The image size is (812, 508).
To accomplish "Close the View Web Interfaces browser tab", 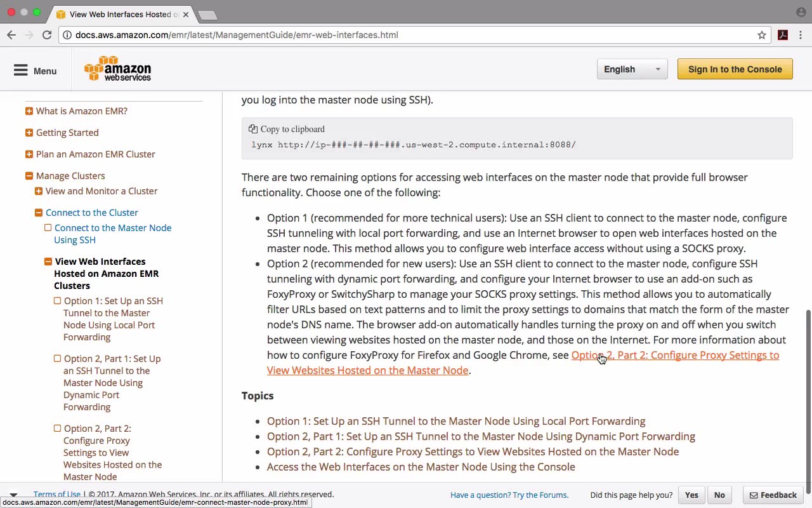I will (x=186, y=14).
